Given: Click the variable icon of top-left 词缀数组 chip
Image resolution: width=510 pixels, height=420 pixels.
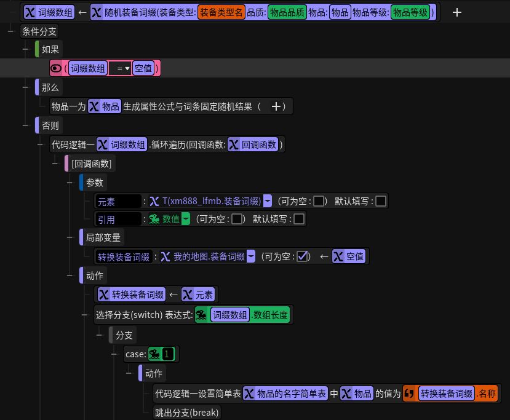Looking at the screenshot, I should pos(30,12).
